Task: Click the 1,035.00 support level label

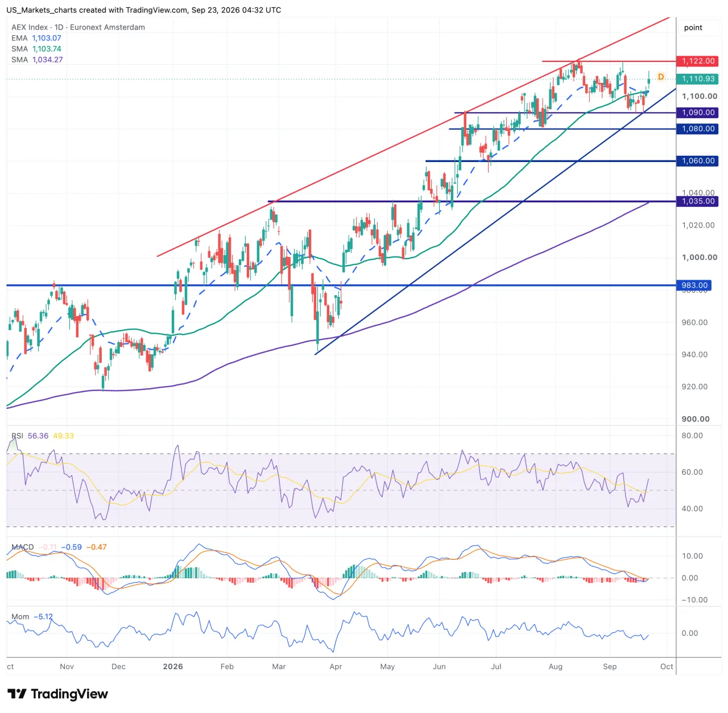Action: 697,201
